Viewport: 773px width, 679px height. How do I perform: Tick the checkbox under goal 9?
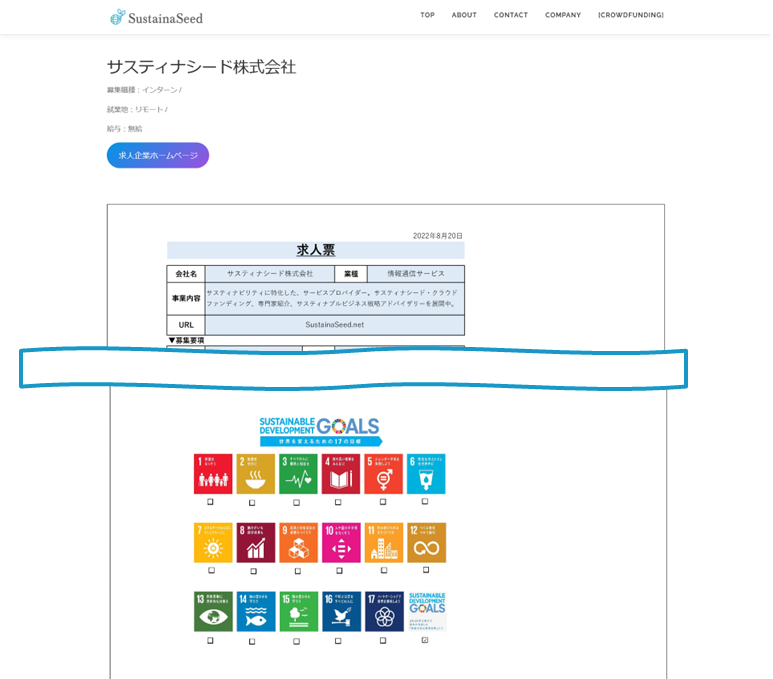(x=298, y=571)
